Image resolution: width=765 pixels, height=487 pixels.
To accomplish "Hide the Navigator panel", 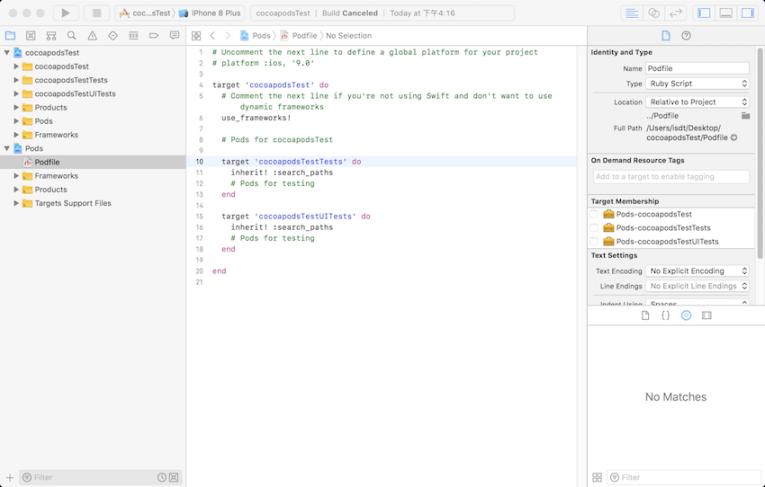I will click(x=704, y=13).
